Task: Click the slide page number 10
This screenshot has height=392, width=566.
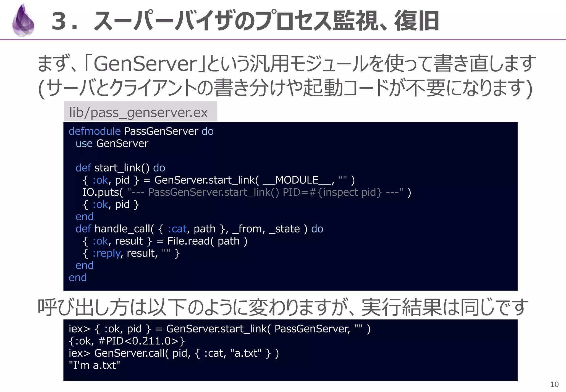Action: (x=554, y=385)
